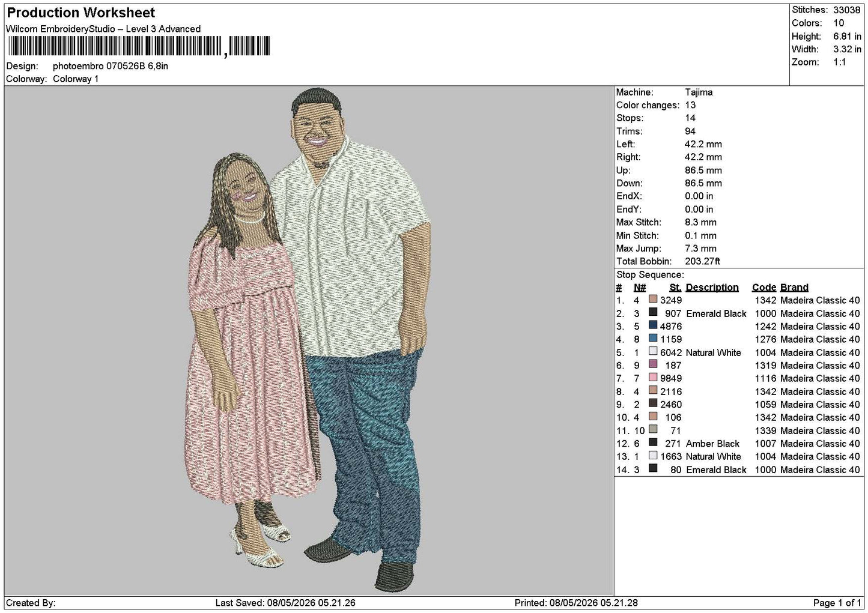Click the Created By label
The width and height of the screenshot is (868, 613).
pyautogui.click(x=31, y=603)
